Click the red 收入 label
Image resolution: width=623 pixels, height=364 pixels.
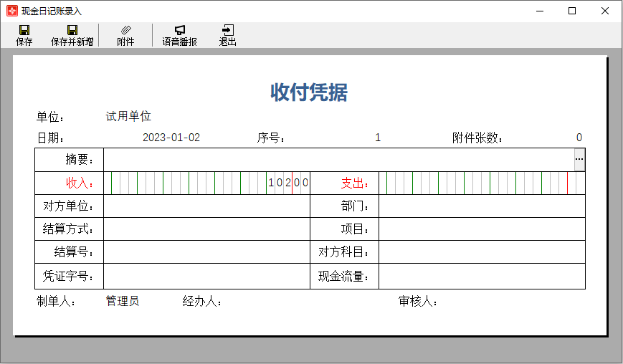click(x=80, y=183)
